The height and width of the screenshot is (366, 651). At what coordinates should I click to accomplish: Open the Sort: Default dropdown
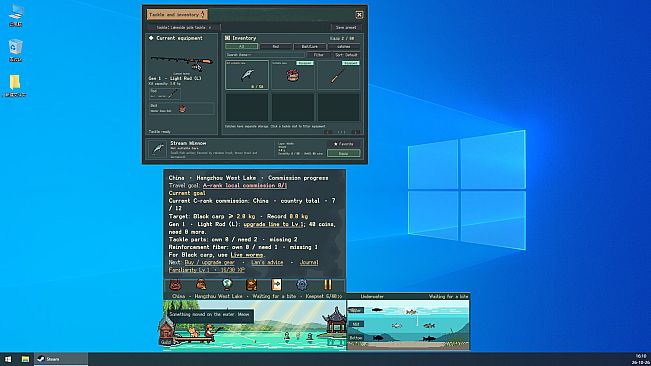pyautogui.click(x=346, y=55)
